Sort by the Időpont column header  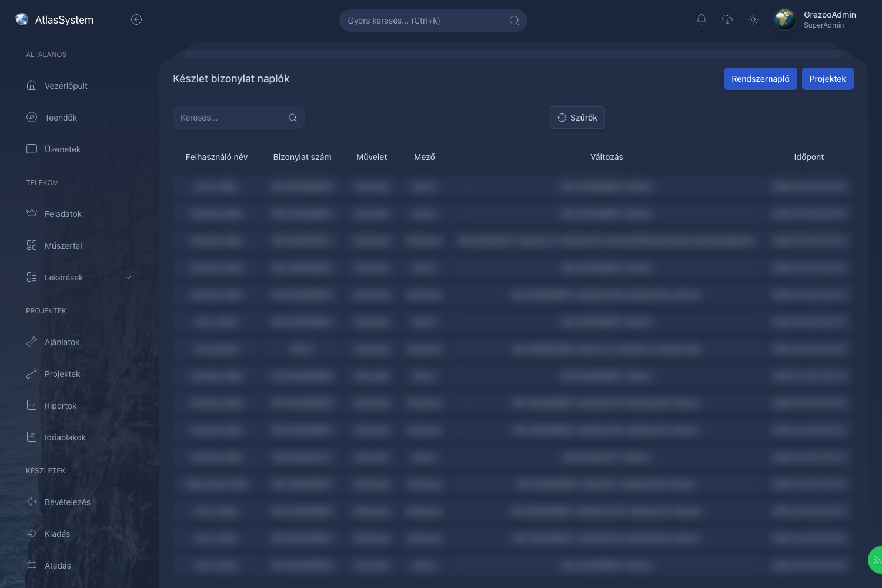pyautogui.click(x=809, y=157)
